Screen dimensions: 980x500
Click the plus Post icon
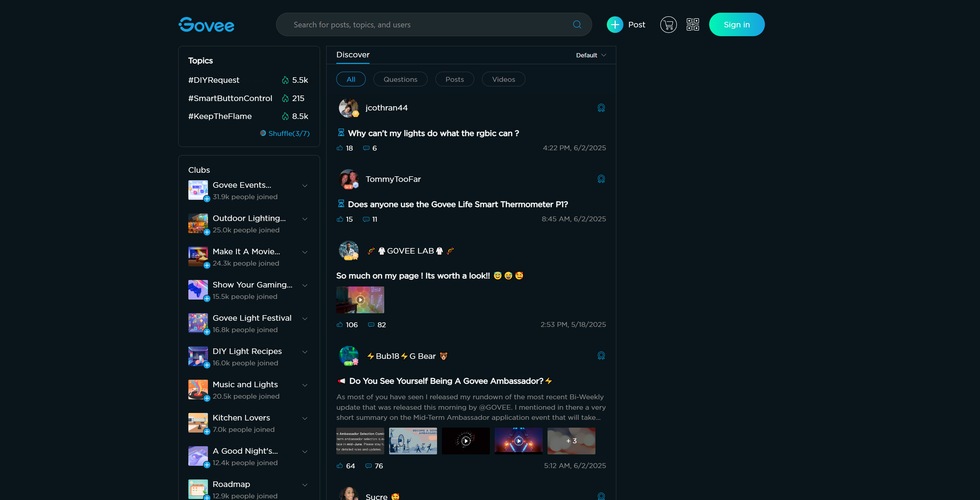click(615, 25)
